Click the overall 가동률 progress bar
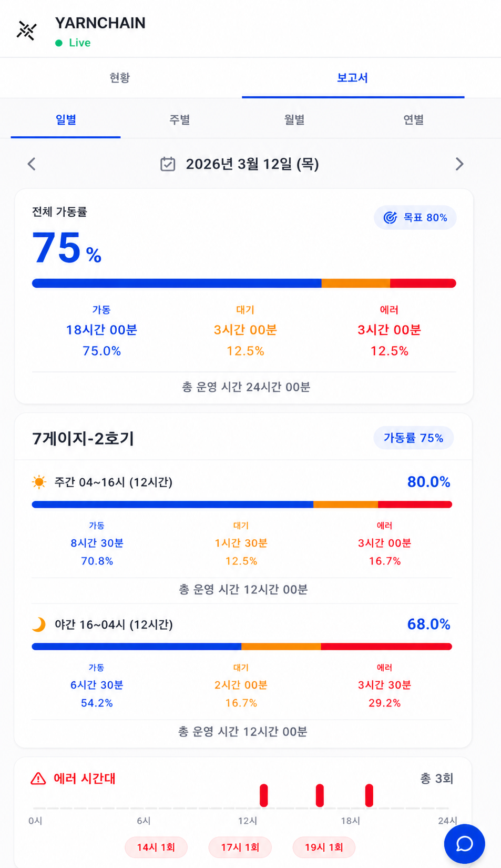The height and width of the screenshot is (868, 501). tap(244, 283)
